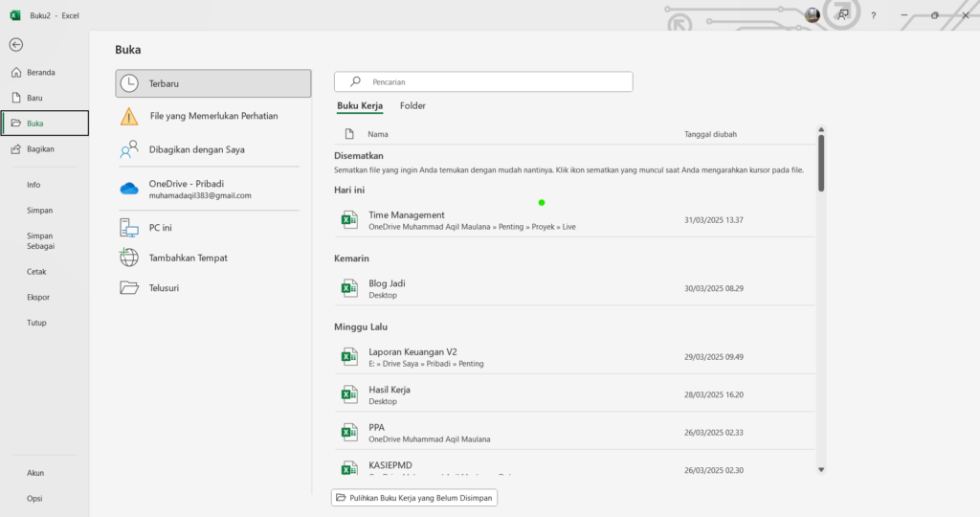The height and width of the screenshot is (517, 980).
Task: Click the feedback person icon in title bar
Action: coord(843,15)
